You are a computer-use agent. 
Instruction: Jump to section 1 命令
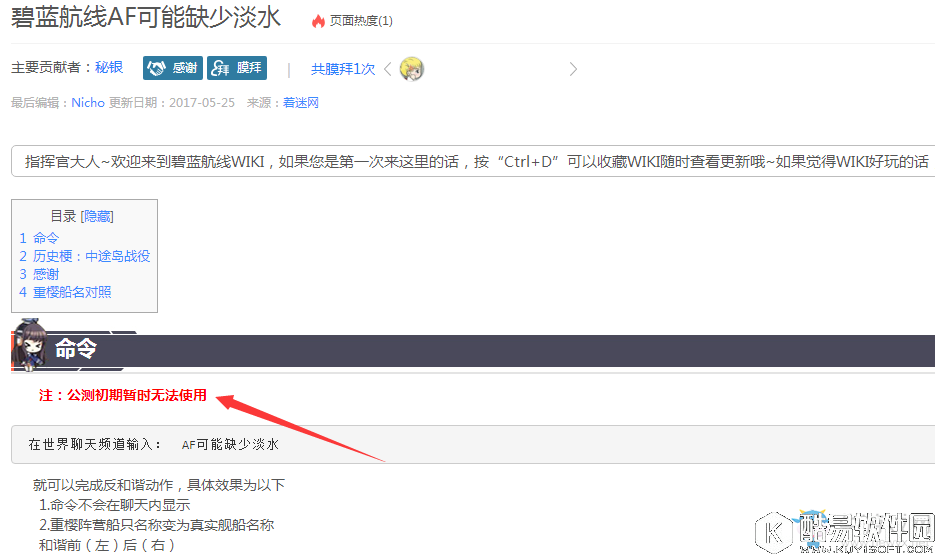(x=39, y=238)
